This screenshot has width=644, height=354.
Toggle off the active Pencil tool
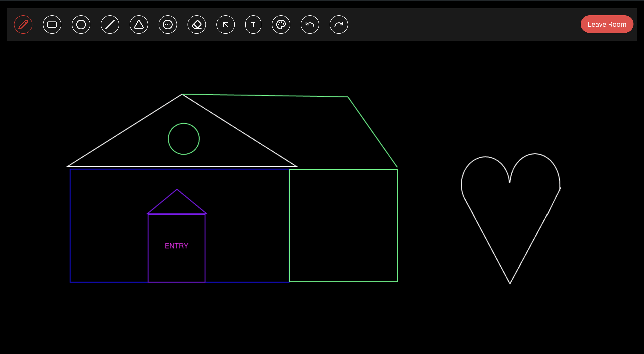(23, 24)
